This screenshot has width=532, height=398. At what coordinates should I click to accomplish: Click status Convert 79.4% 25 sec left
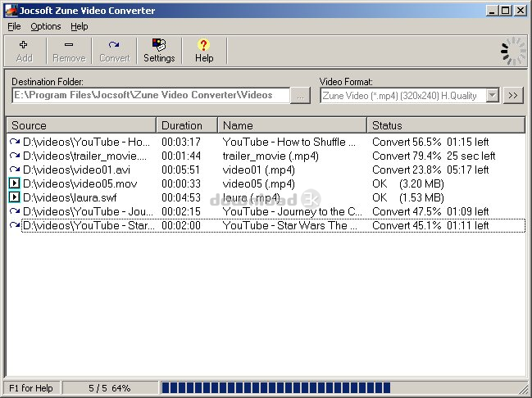434,156
